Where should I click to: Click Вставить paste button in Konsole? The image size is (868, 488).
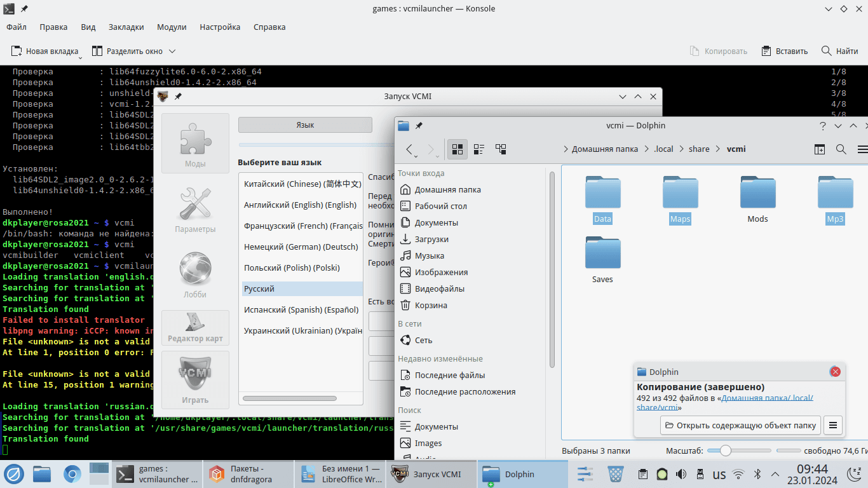[784, 51]
